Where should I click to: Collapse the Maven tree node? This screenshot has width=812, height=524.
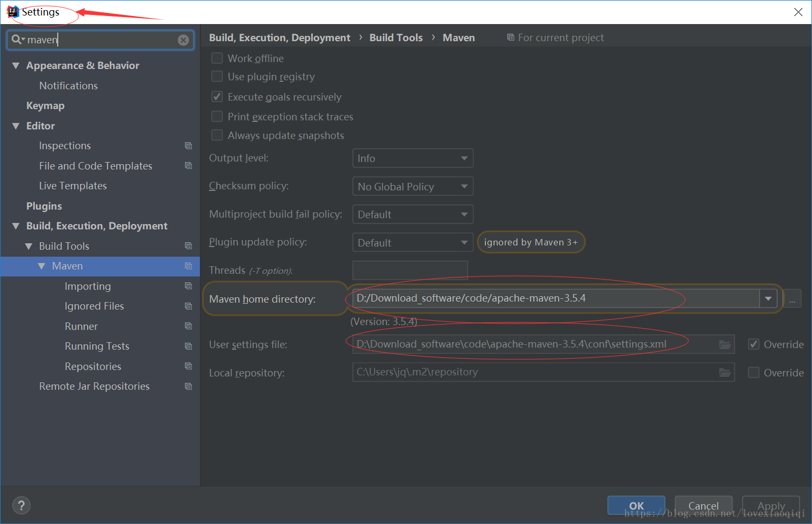[x=41, y=266]
